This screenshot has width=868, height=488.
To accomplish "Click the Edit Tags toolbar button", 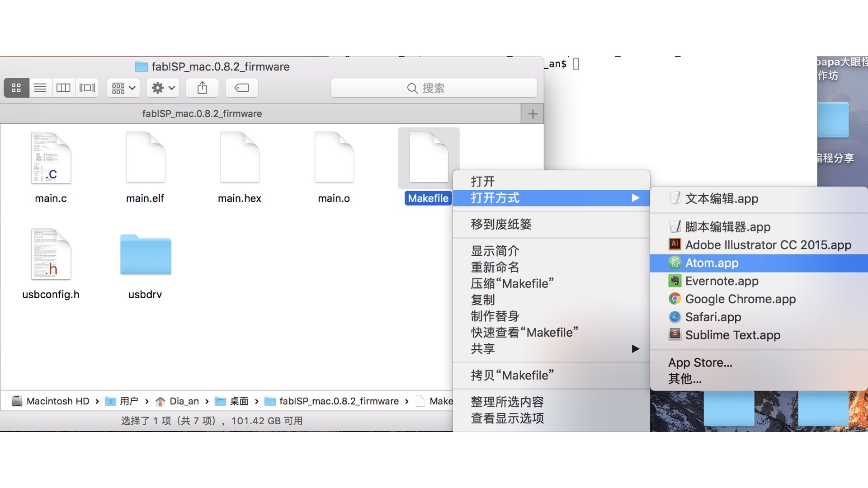I will [x=241, y=88].
